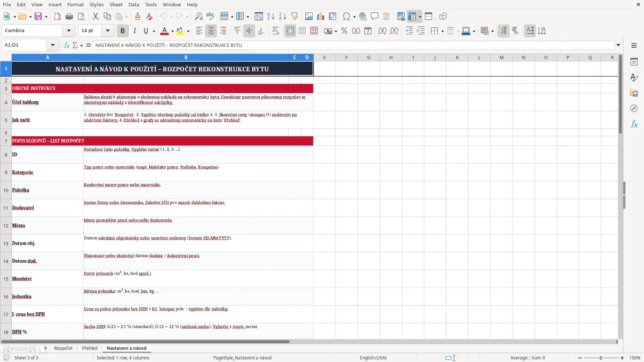Viewport: 644px width, 362px height.
Task: Expand the formula bar
Action: tap(618, 45)
